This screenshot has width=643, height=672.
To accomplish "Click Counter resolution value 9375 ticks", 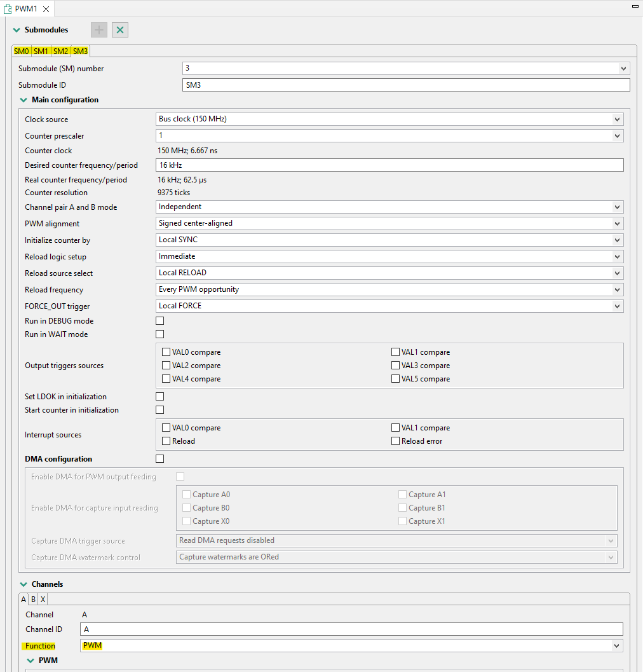I will pos(174,193).
